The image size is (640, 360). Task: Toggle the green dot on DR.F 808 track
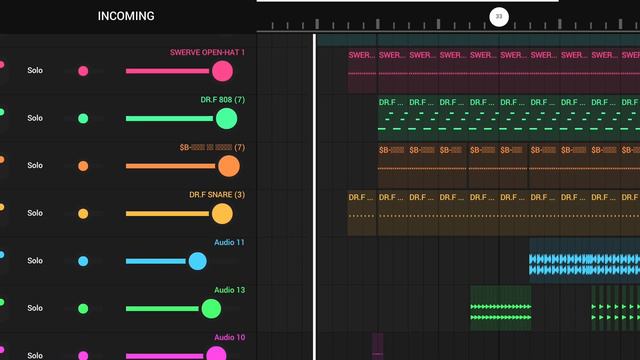tap(83, 118)
